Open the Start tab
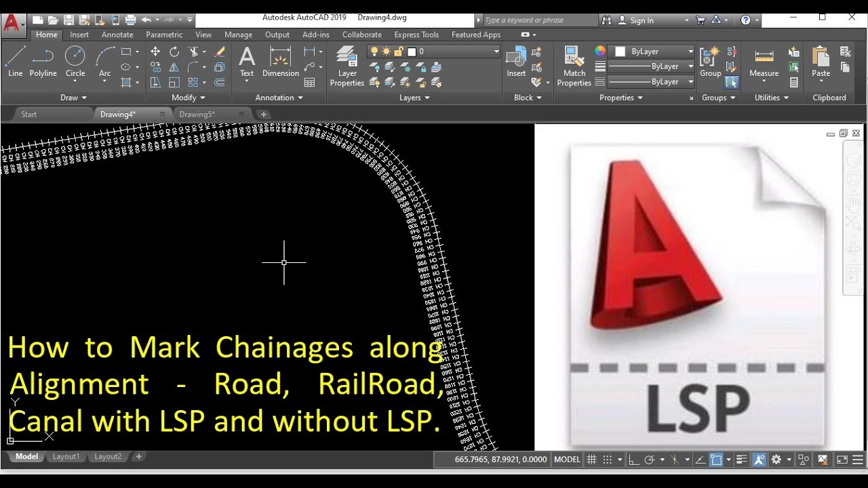This screenshot has width=868, height=488. 29,115
